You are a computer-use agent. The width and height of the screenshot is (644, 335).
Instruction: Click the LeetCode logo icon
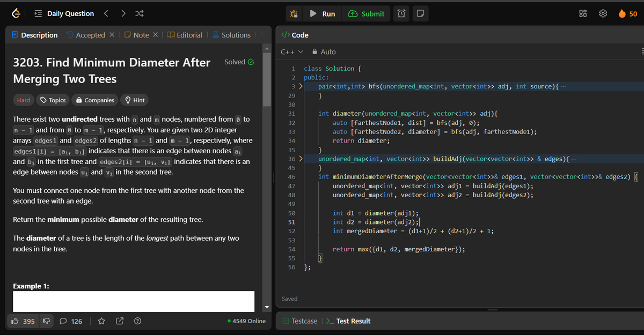pos(17,14)
